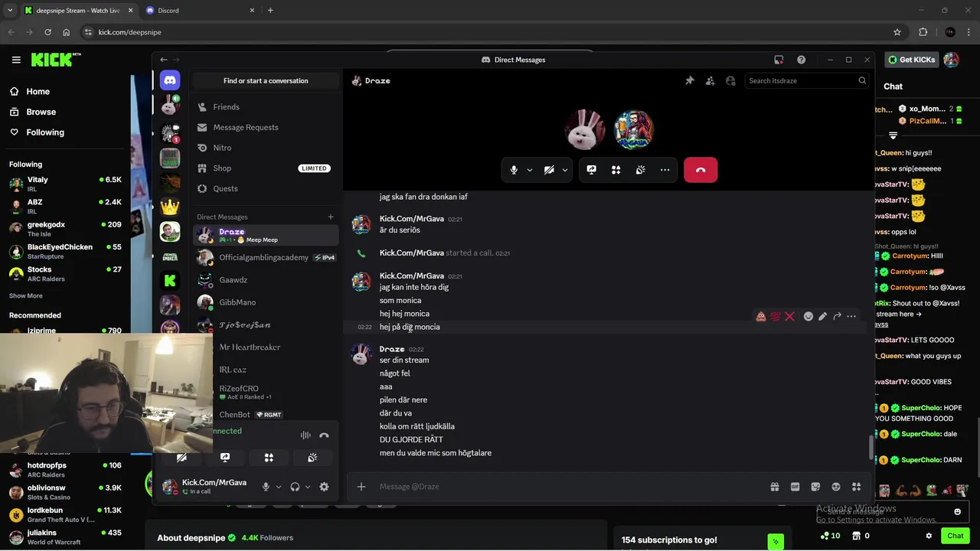Open Kick hamburger menu
The width and height of the screenshot is (980, 551).
click(16, 60)
